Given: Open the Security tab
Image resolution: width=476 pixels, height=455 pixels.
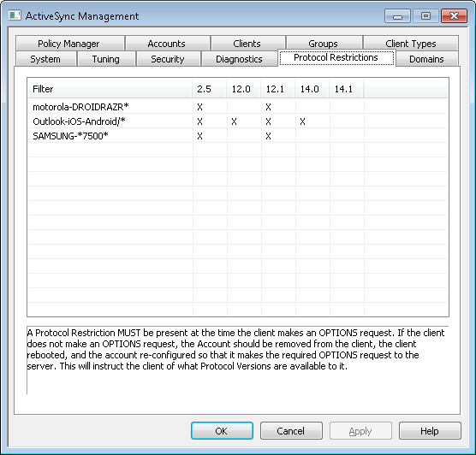Looking at the screenshot, I should [168, 59].
